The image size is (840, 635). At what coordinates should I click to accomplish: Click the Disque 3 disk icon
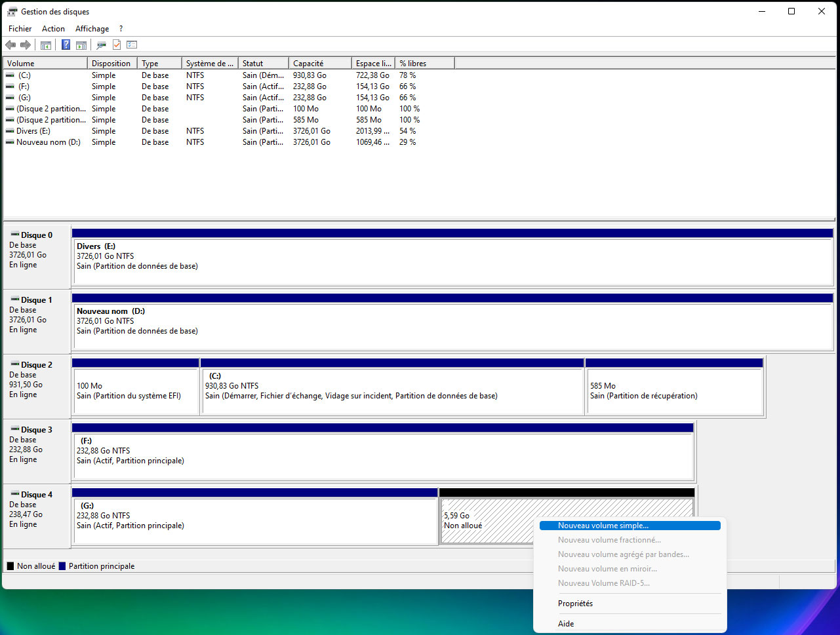(14, 429)
